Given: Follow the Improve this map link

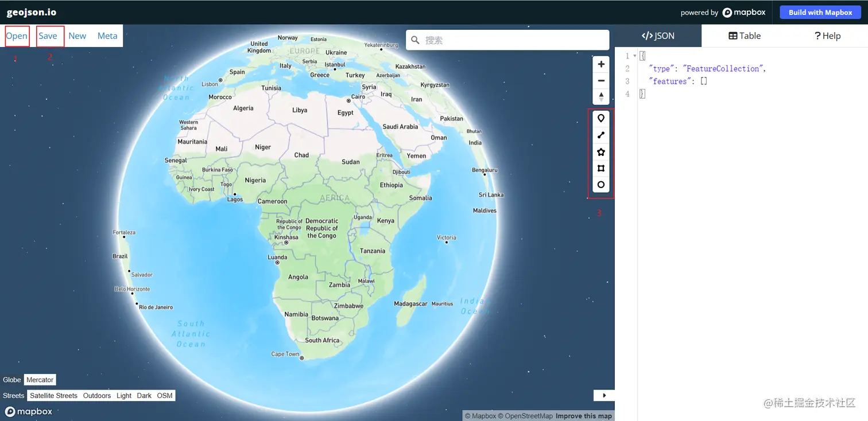Looking at the screenshot, I should [584, 416].
